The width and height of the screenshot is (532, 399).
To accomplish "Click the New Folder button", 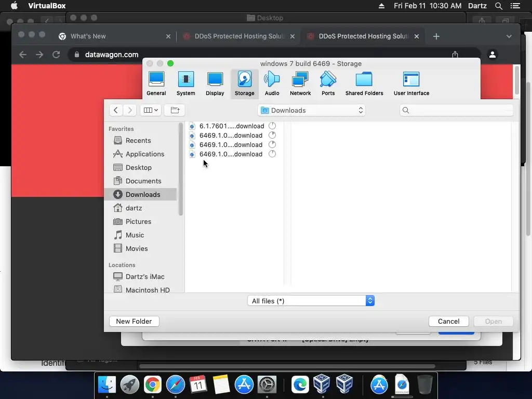I will click(x=134, y=321).
